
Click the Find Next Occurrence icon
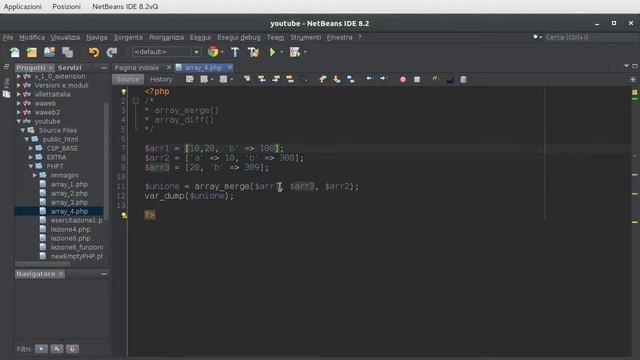click(276, 79)
